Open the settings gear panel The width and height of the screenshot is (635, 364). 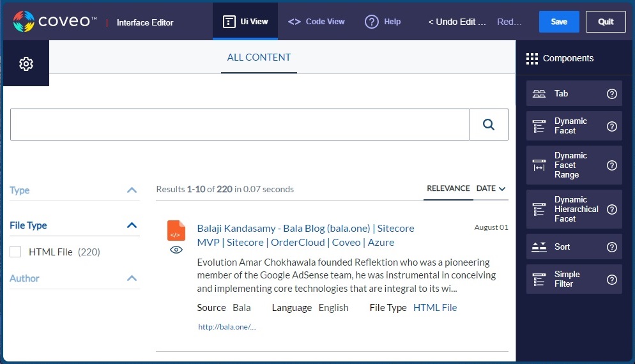click(x=26, y=64)
